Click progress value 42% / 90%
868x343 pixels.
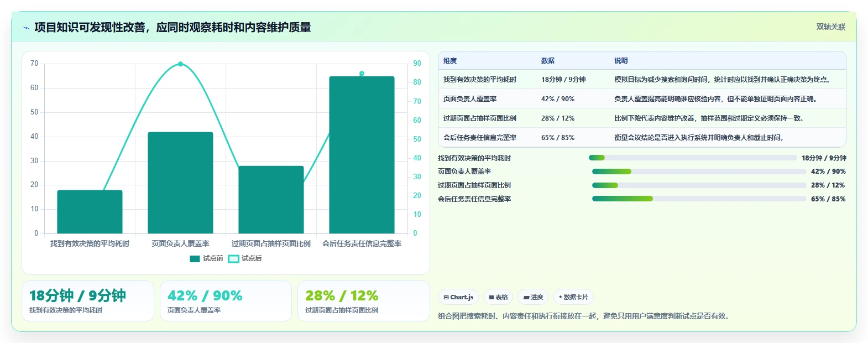coord(828,171)
